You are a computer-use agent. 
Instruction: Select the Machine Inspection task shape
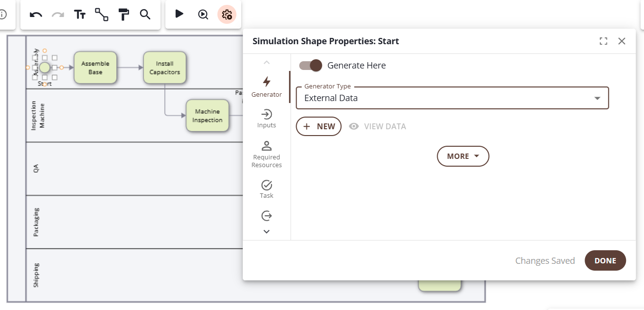click(207, 116)
